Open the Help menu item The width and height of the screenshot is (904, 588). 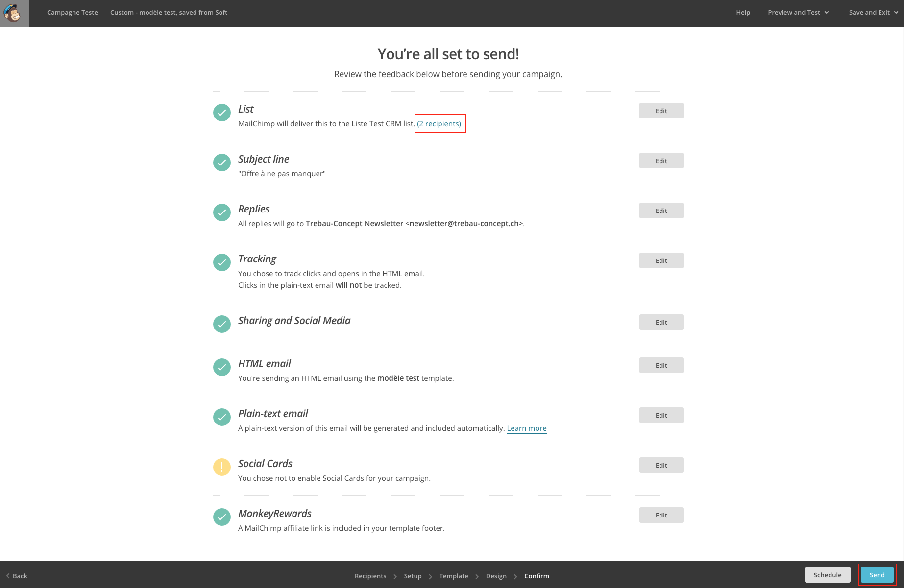(743, 13)
